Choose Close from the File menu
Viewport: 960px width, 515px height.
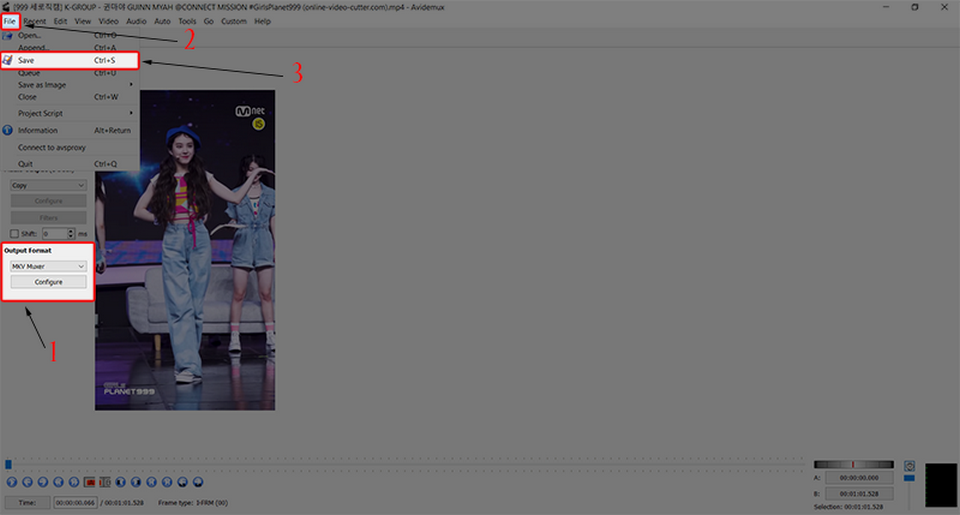click(70, 97)
